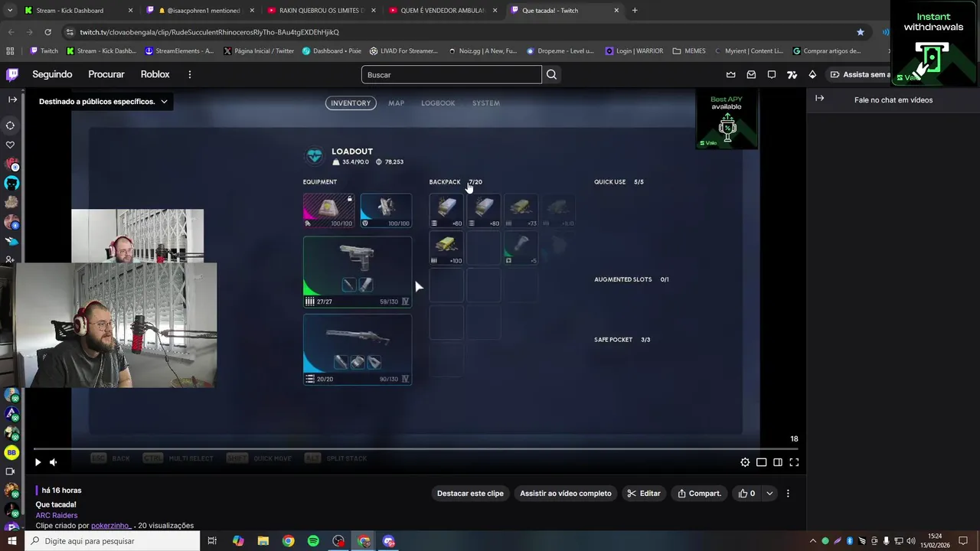Image resolution: width=980 pixels, height=551 pixels.
Task: Expand the left sidebar arrow
Action: coord(12,99)
